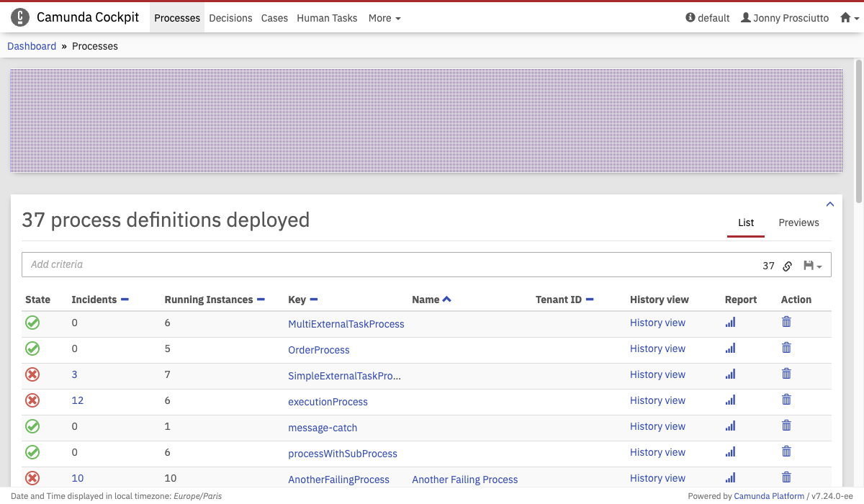Open the save search criteria dropdown
The width and height of the screenshot is (864, 504).
812,266
